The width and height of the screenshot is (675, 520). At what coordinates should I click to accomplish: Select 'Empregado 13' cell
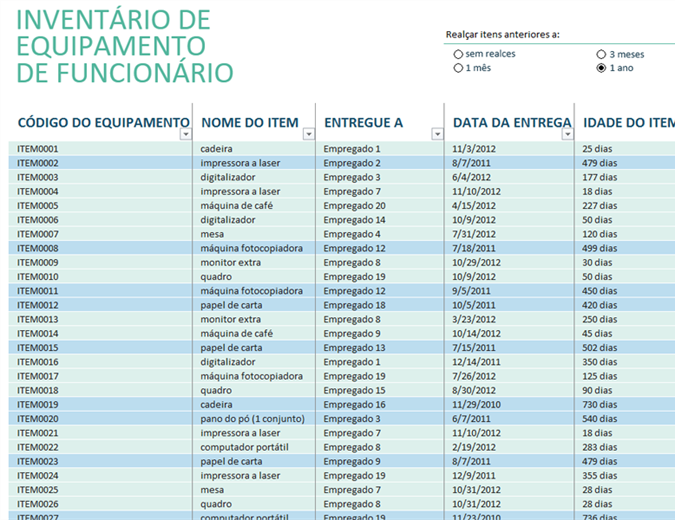(355, 348)
